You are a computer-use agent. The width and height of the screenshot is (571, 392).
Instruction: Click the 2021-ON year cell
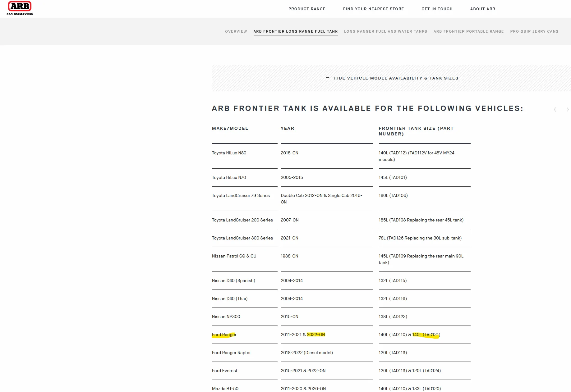[x=289, y=238]
